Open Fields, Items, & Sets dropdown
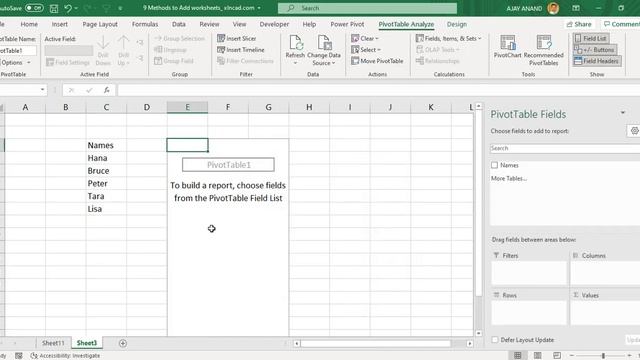 tap(449, 38)
